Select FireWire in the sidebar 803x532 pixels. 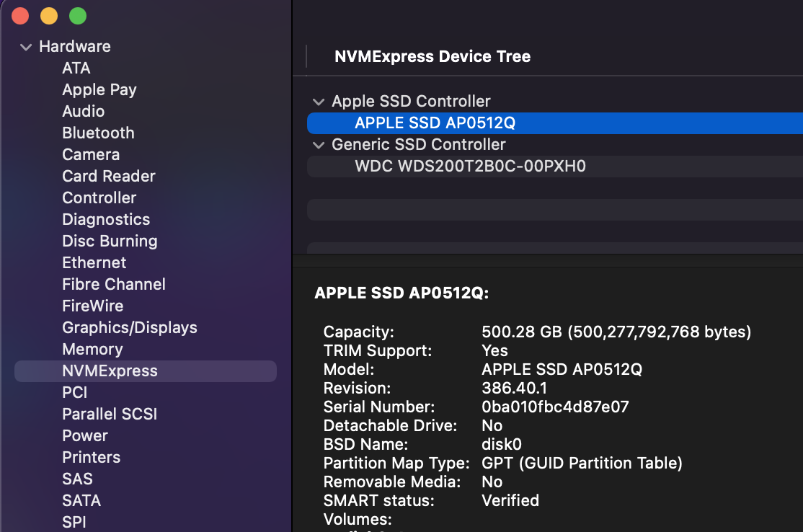pos(93,306)
